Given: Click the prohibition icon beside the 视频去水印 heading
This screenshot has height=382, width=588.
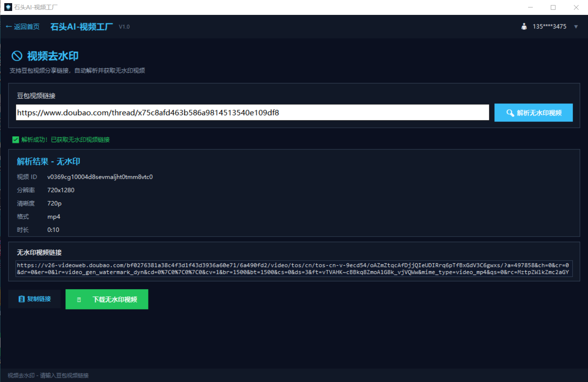Looking at the screenshot, I should pyautogui.click(x=17, y=56).
